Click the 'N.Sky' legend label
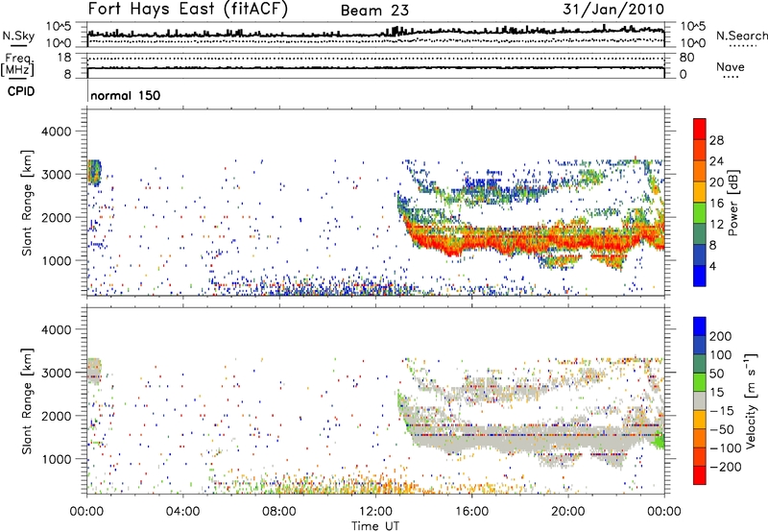The image size is (768, 532). [x=18, y=36]
